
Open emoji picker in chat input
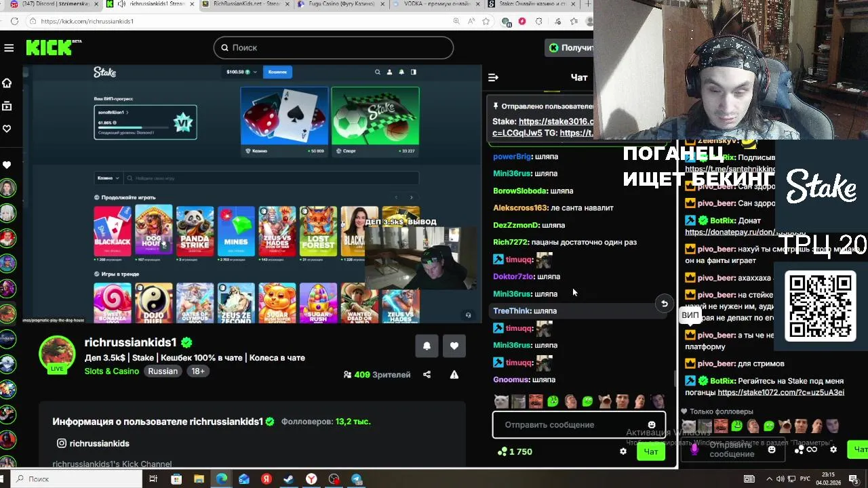[x=652, y=425]
